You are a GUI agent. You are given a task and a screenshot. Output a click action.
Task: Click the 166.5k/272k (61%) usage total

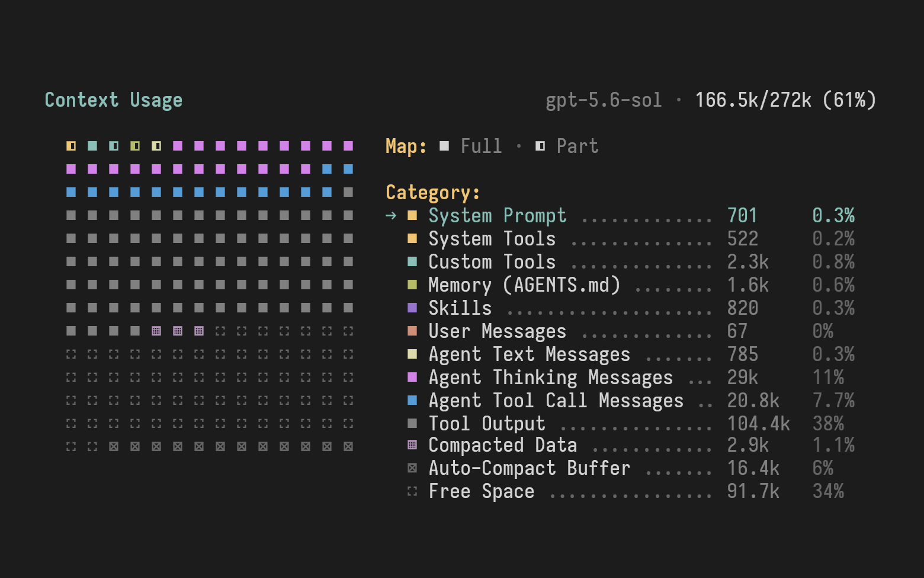point(785,100)
